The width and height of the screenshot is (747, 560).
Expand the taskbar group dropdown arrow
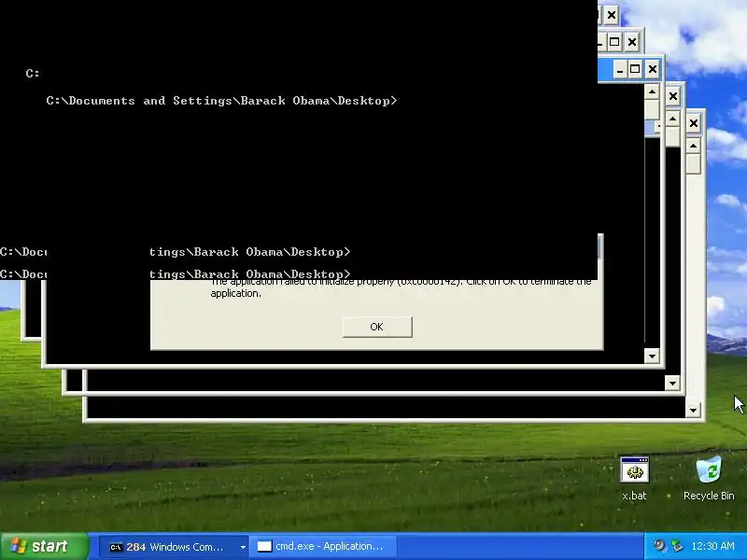[243, 547]
